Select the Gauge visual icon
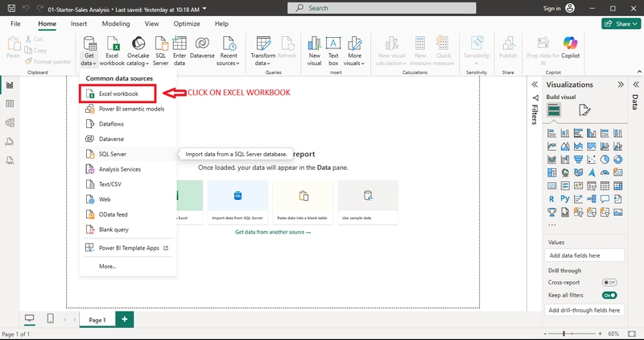 tap(605, 172)
